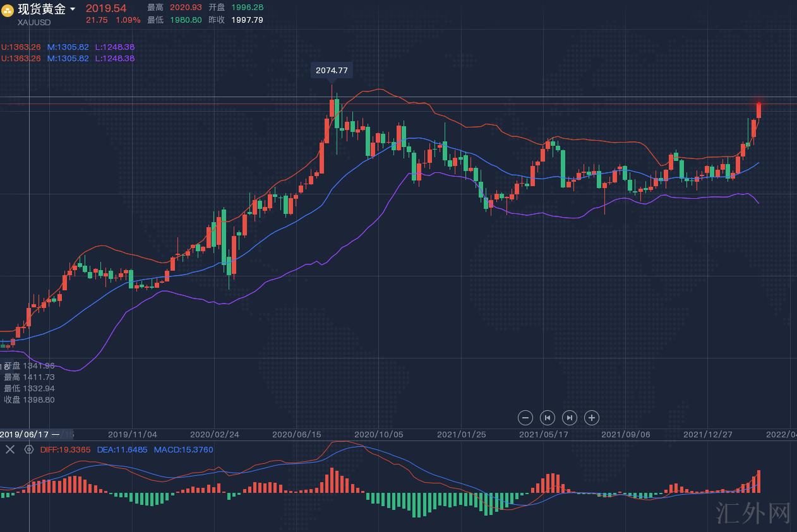Close the MACD indicator panel
The height and width of the screenshot is (532, 797).
coord(10,449)
